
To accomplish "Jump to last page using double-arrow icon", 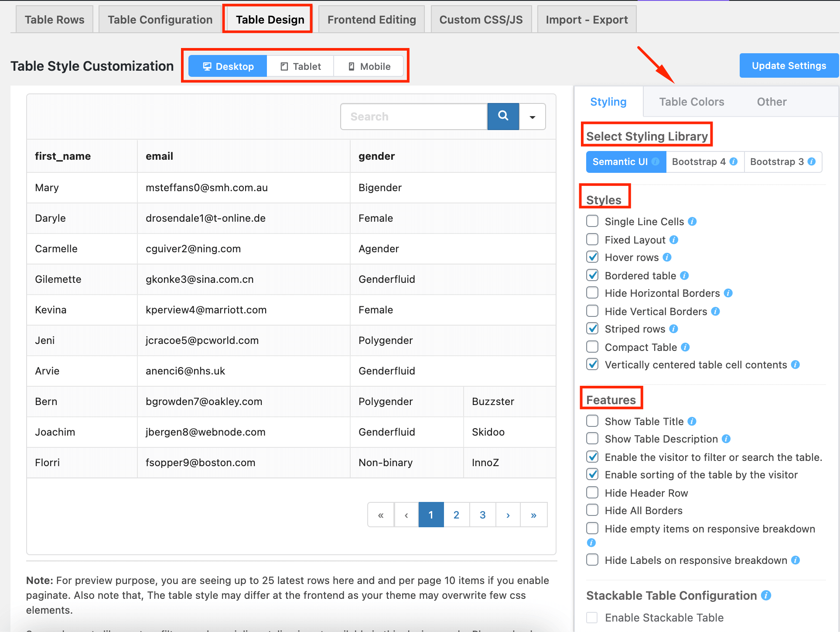I will [x=533, y=515].
